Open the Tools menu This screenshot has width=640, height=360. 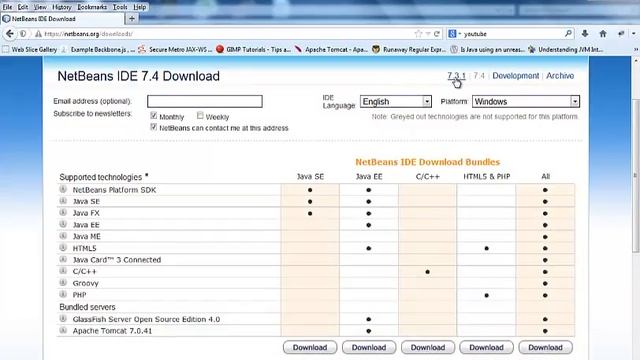120,7
